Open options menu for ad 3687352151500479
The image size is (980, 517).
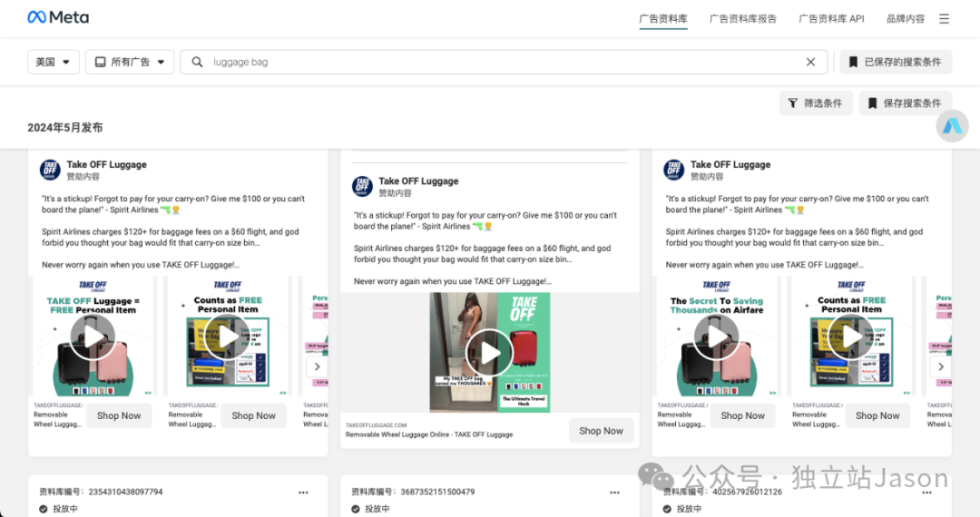615,493
